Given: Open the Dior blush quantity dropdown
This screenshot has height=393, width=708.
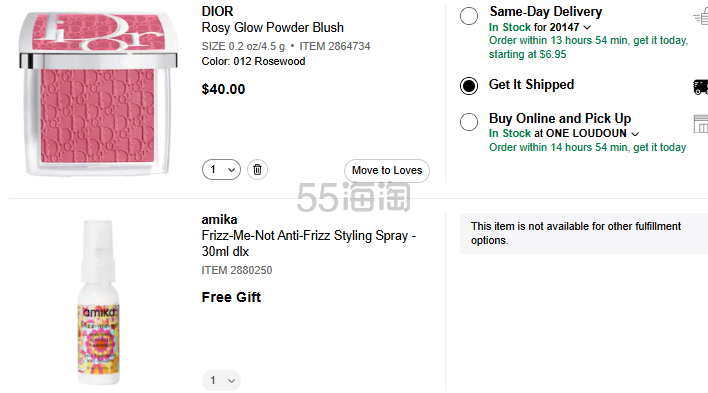Looking at the screenshot, I should tap(221, 169).
